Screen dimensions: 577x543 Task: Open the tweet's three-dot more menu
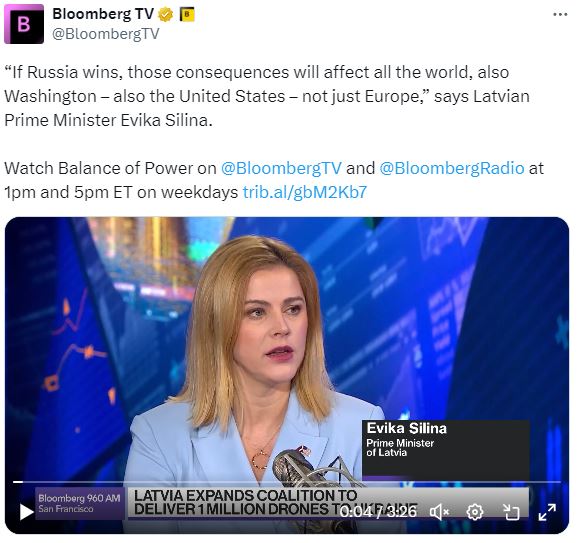560,14
